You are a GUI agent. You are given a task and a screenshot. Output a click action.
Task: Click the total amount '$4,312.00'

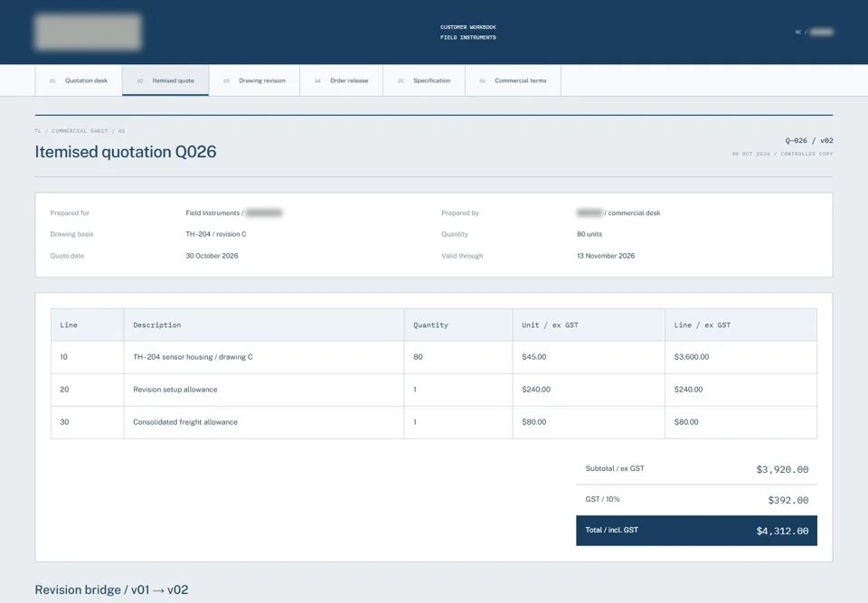782,531
